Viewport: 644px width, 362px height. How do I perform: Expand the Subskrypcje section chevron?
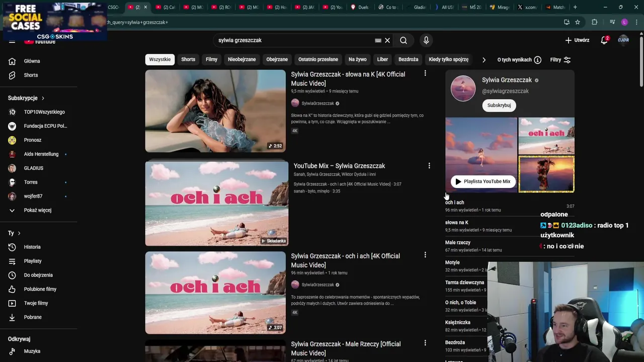pyautogui.click(x=43, y=98)
